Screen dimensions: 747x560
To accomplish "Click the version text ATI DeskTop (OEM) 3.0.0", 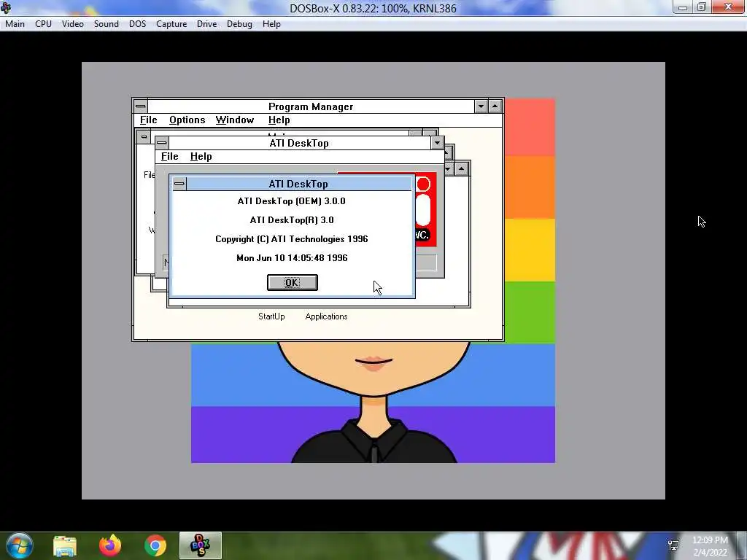I will (292, 201).
